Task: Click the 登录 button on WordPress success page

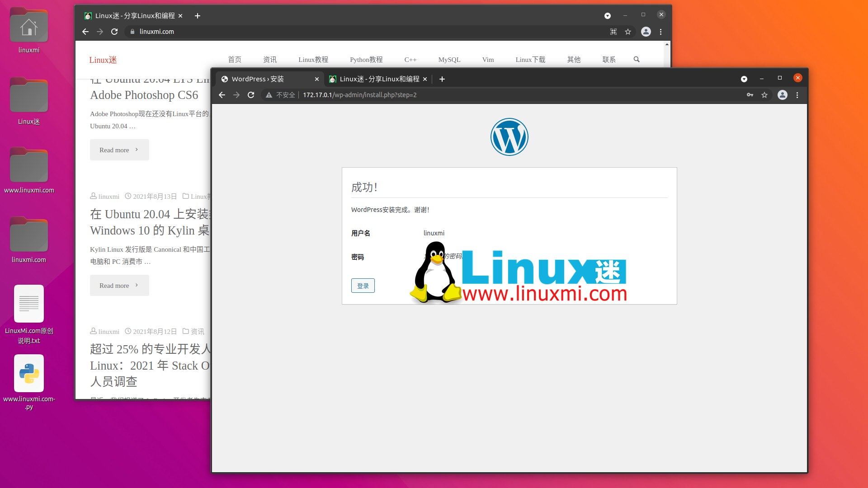Action: coord(363,286)
